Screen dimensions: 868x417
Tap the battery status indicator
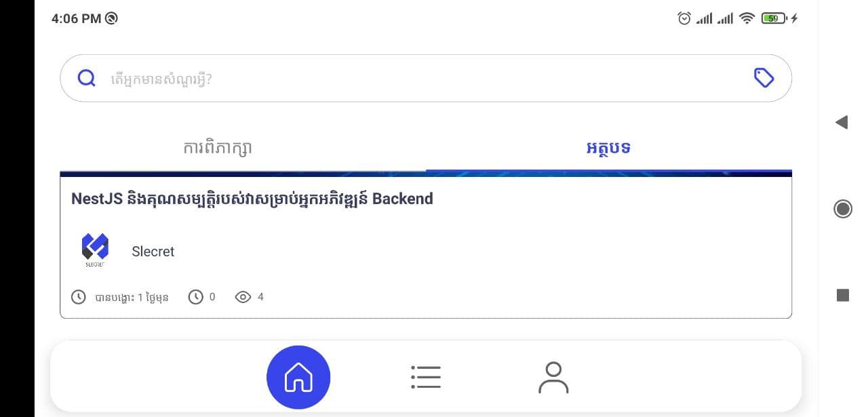(x=774, y=18)
